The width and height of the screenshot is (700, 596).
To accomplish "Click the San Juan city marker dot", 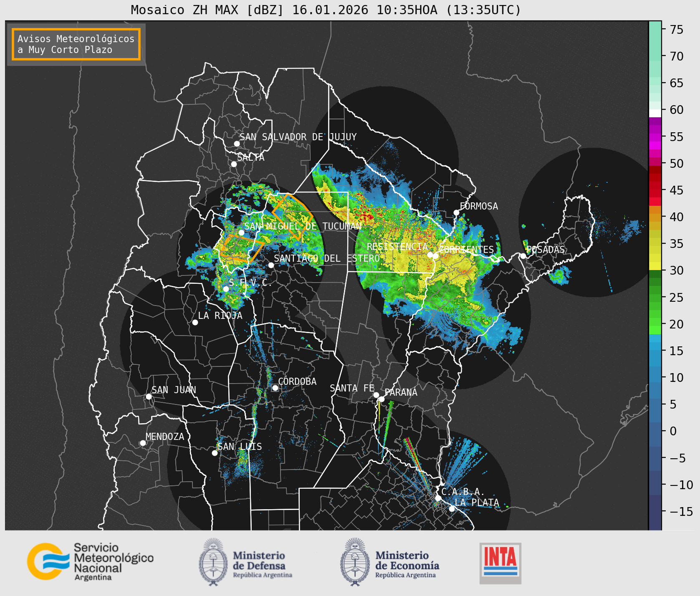I will pos(149,396).
